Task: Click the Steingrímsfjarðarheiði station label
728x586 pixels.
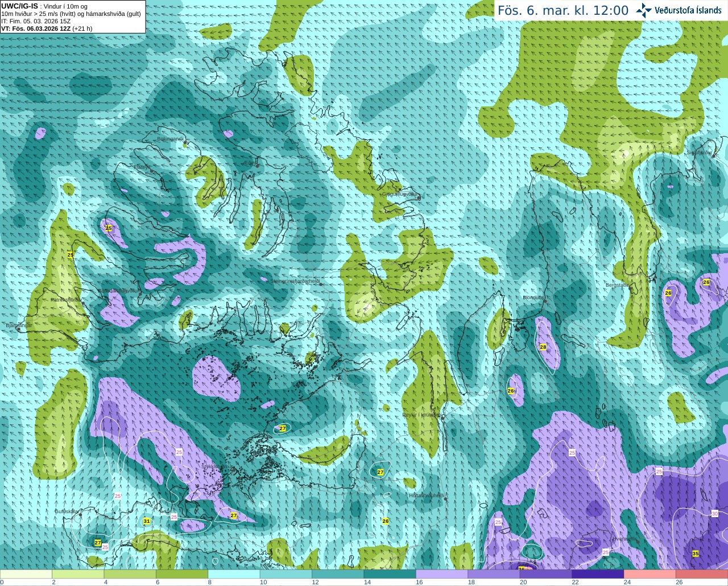Action: [x=295, y=281]
